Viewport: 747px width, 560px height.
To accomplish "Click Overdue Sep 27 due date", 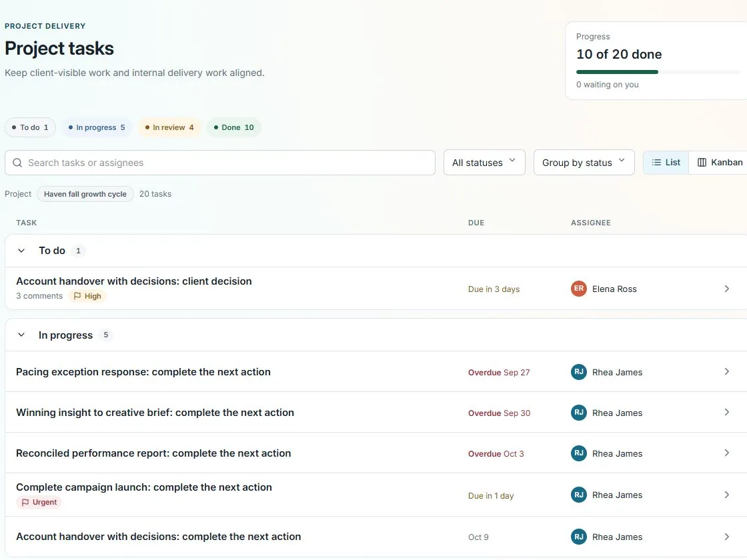I will click(x=499, y=373).
